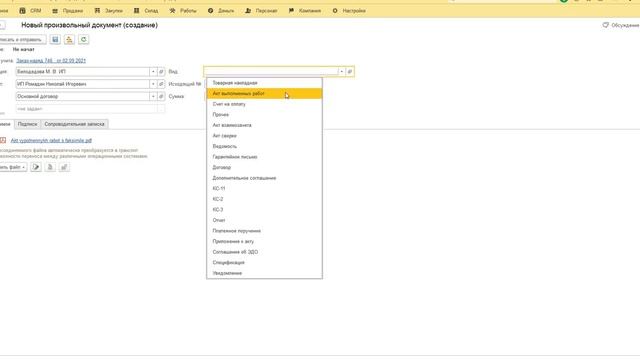The height and width of the screenshot is (360, 640).
Task: Open the CRM section
Action: click(x=30, y=11)
